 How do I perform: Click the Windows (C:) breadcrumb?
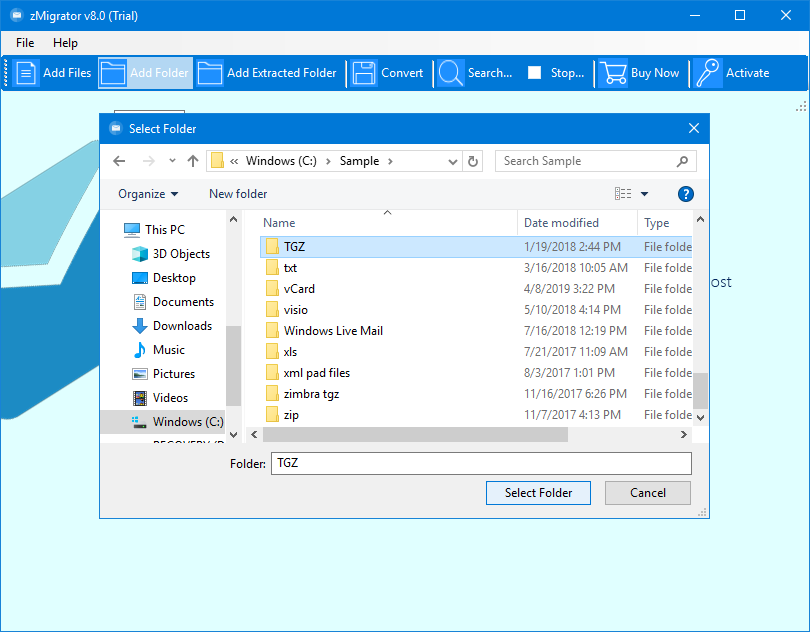(281, 161)
